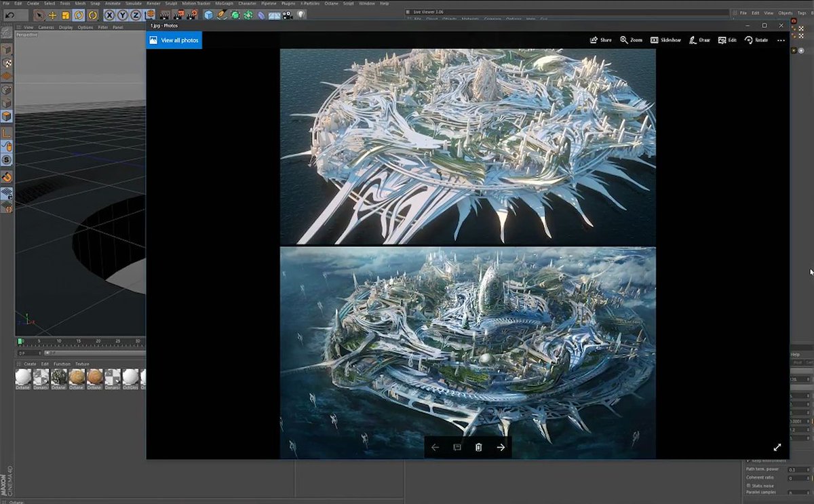Go to next photo arrow
The width and height of the screenshot is (814, 504).
[501, 447]
